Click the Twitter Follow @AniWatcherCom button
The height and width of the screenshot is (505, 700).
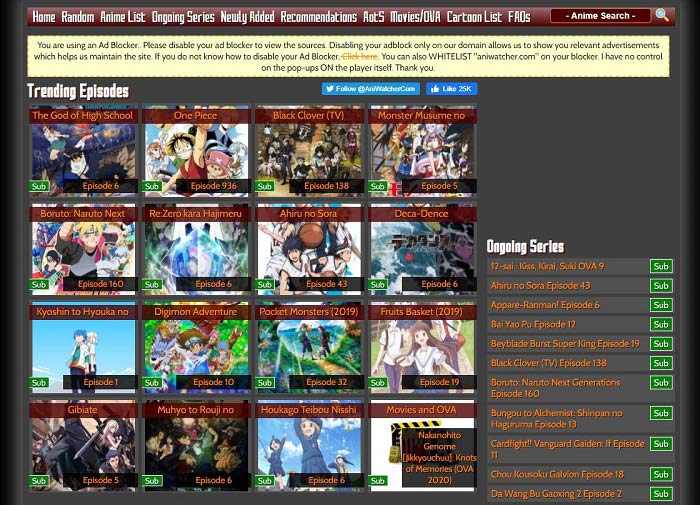(x=371, y=89)
